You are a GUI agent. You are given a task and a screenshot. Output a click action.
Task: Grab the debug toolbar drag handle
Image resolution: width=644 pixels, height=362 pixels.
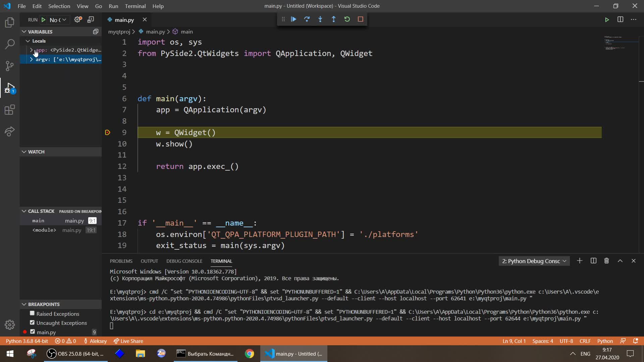point(283,19)
